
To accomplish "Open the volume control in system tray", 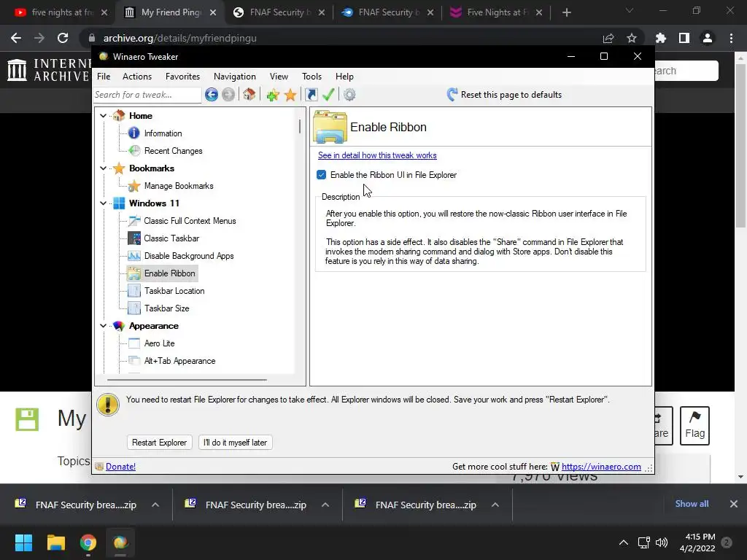I will tap(661, 542).
